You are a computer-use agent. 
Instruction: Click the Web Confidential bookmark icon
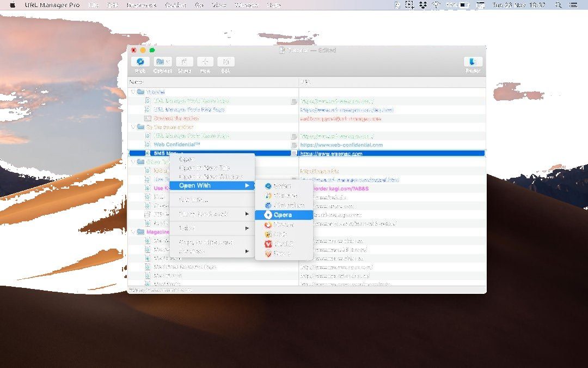click(x=148, y=144)
